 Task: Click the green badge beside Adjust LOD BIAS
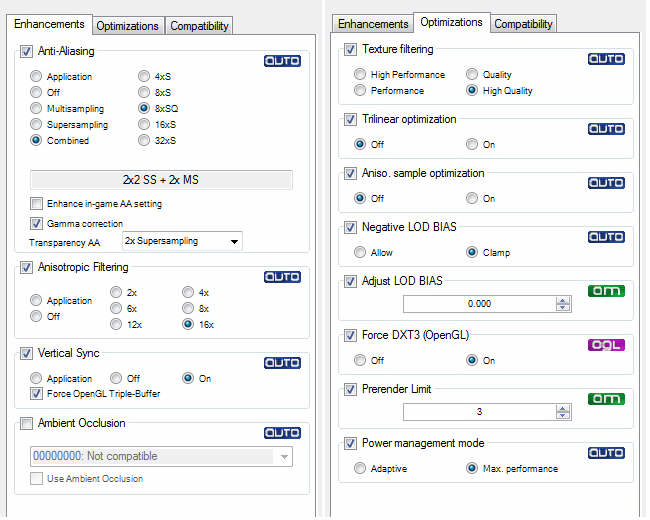pyautogui.click(x=606, y=290)
